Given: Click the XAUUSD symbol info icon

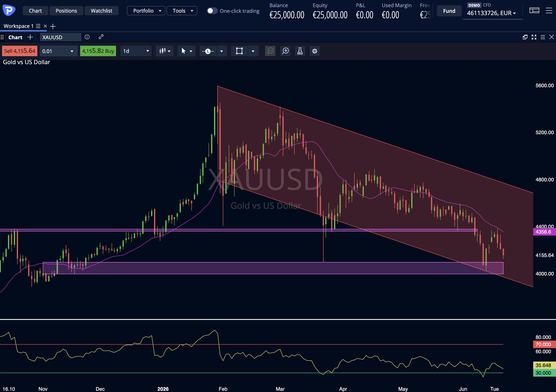Looking at the screenshot, I should [87, 37].
